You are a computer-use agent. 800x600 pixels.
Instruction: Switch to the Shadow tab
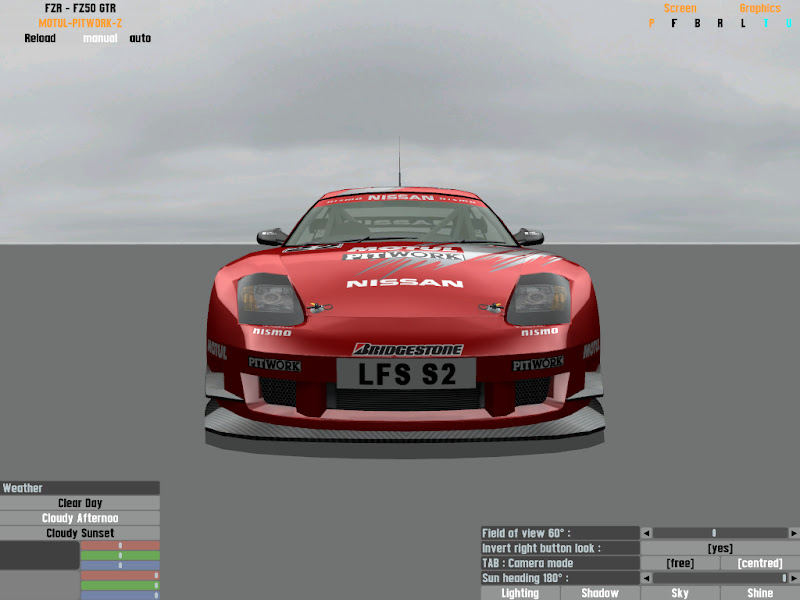point(600,593)
